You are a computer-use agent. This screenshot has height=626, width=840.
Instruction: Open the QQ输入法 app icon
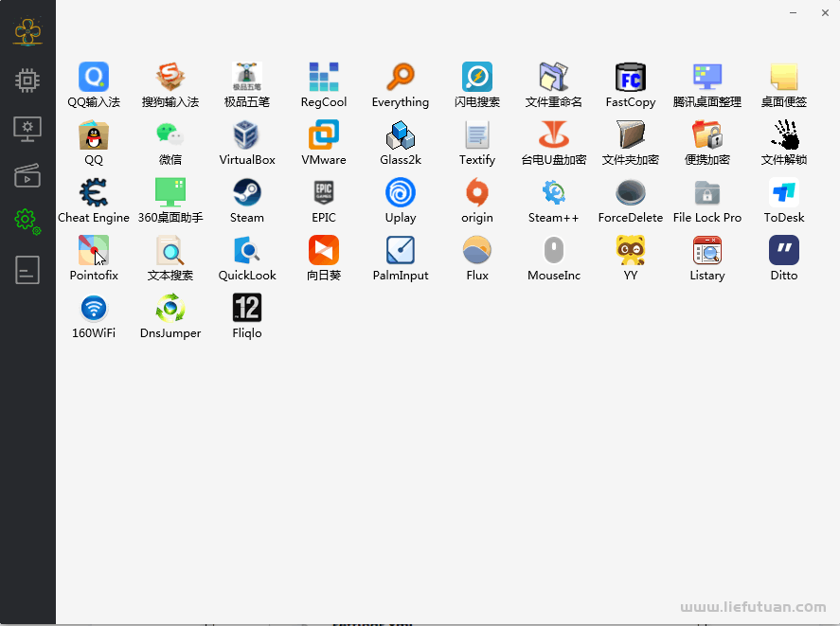94,77
